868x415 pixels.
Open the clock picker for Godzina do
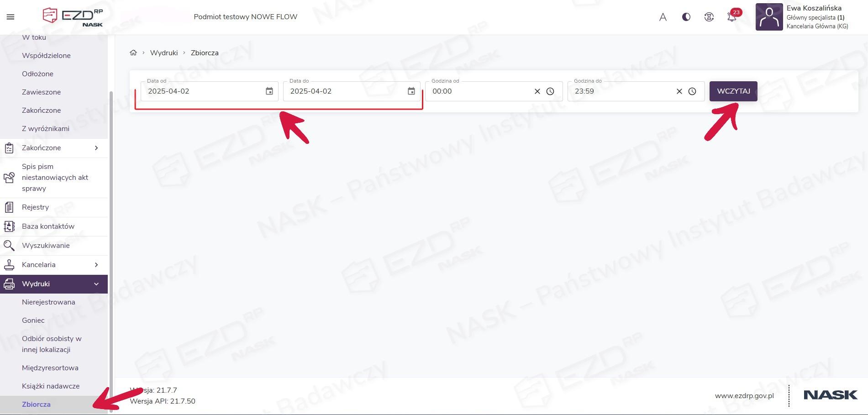pos(692,91)
